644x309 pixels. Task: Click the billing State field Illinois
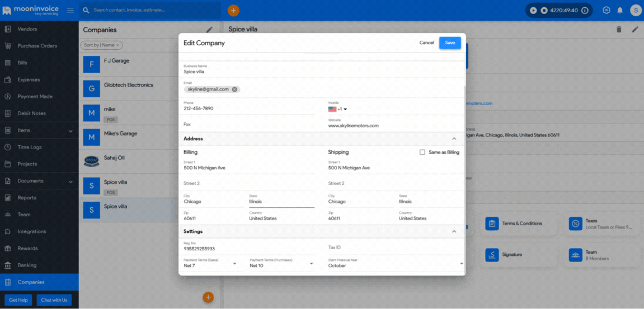pos(282,200)
